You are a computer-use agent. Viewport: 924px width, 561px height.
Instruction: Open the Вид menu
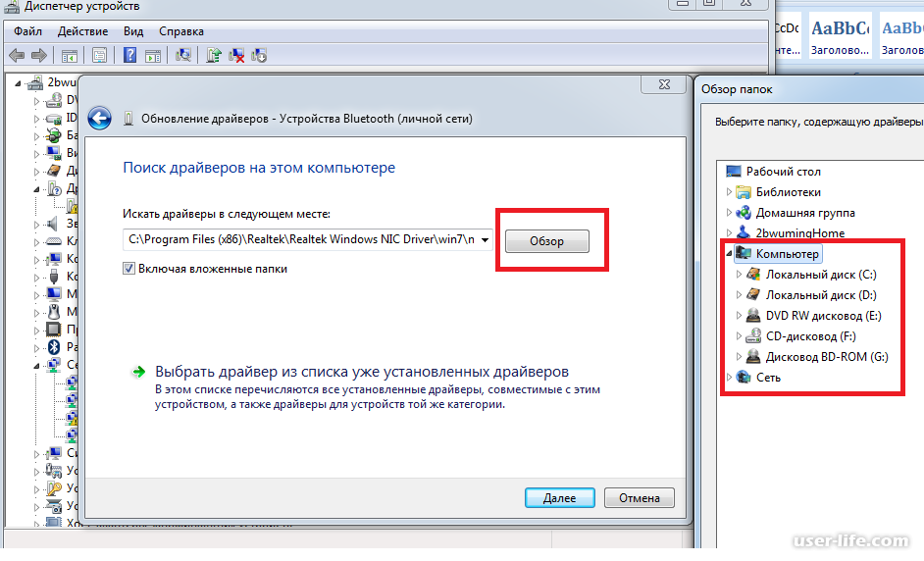(133, 31)
